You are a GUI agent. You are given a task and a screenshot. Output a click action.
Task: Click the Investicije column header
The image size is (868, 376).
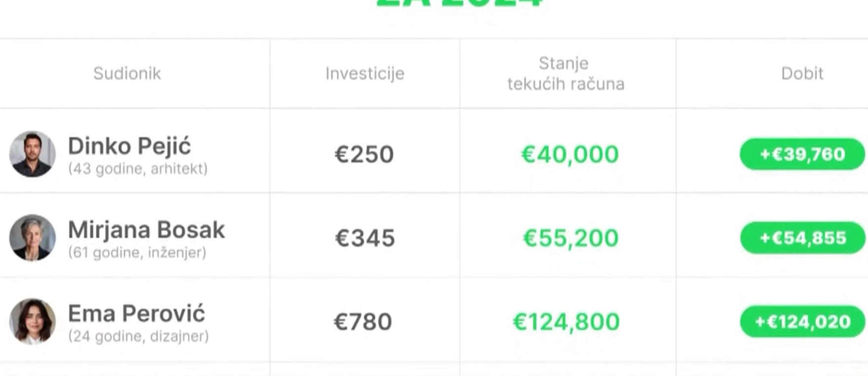coord(365,74)
